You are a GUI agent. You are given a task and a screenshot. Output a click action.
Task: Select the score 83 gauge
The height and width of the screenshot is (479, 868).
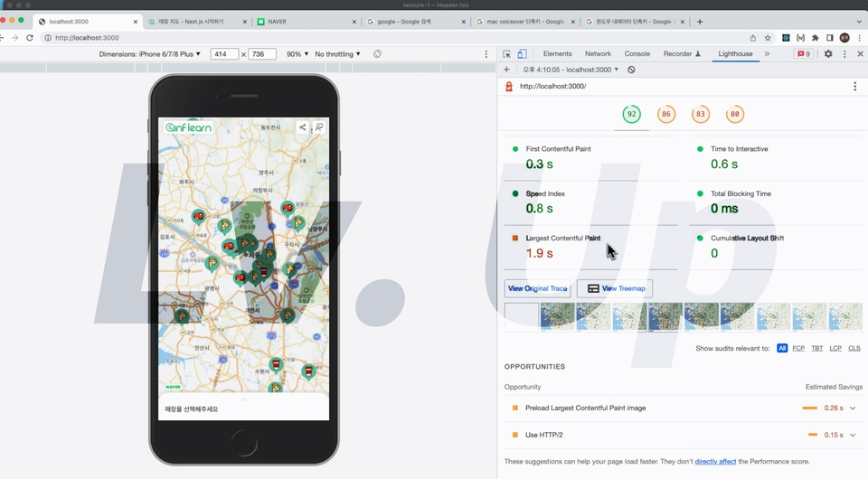pyautogui.click(x=700, y=115)
